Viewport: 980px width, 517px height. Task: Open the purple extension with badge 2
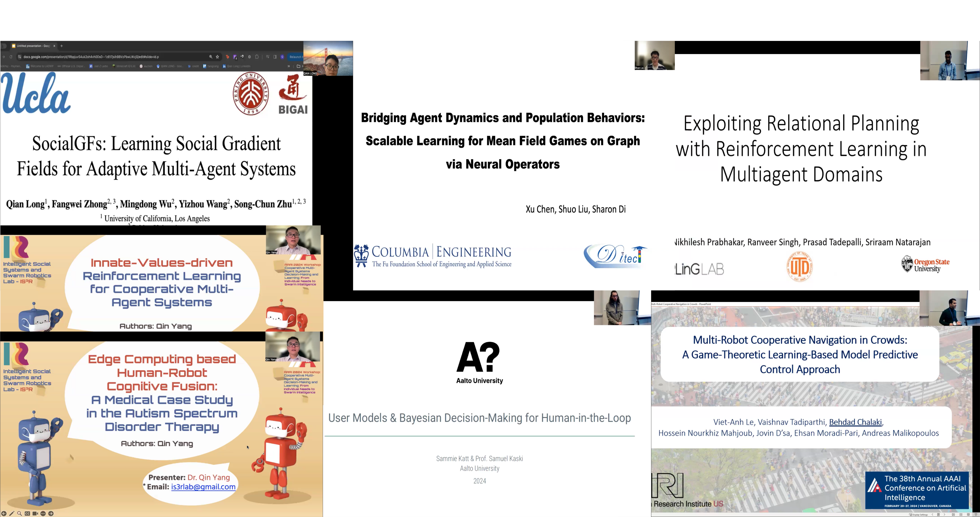click(235, 57)
